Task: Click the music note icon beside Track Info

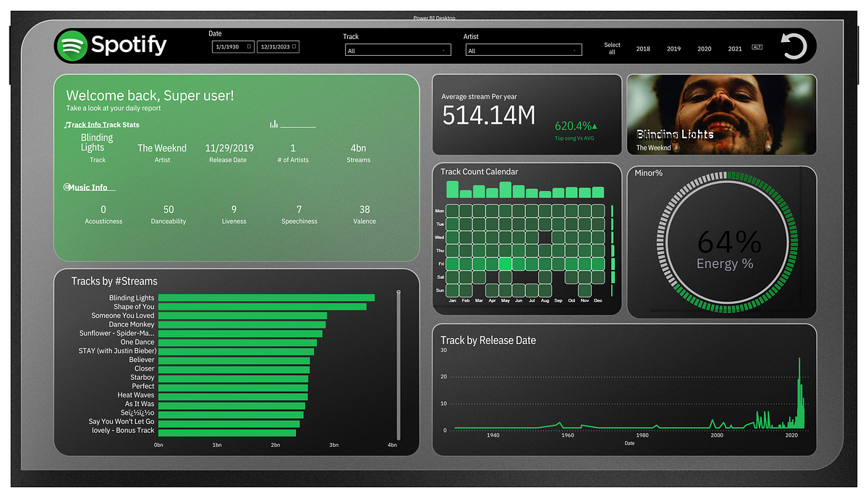Action: tap(67, 124)
